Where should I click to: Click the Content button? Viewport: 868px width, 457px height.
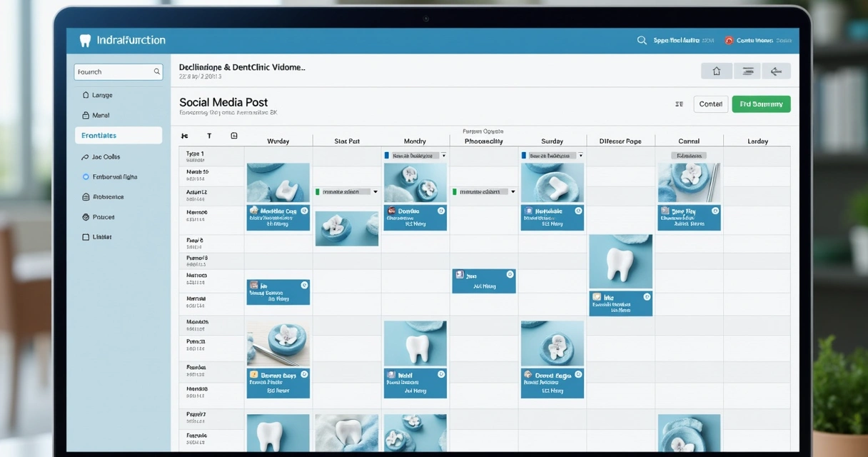point(710,104)
